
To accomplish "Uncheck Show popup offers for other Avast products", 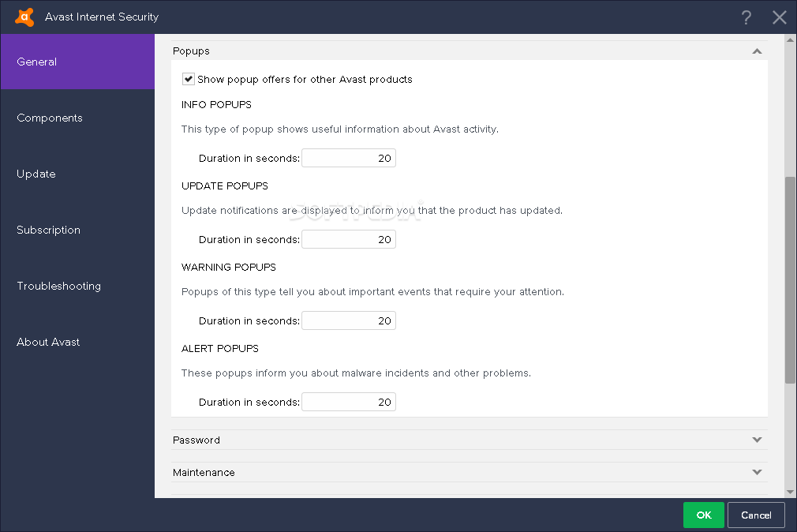I will [188, 79].
